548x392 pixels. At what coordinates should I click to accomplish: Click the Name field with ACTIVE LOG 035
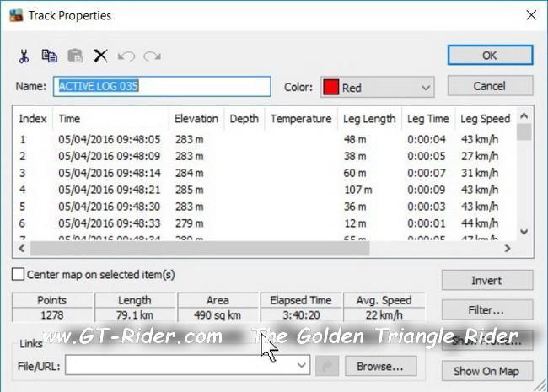(x=162, y=86)
